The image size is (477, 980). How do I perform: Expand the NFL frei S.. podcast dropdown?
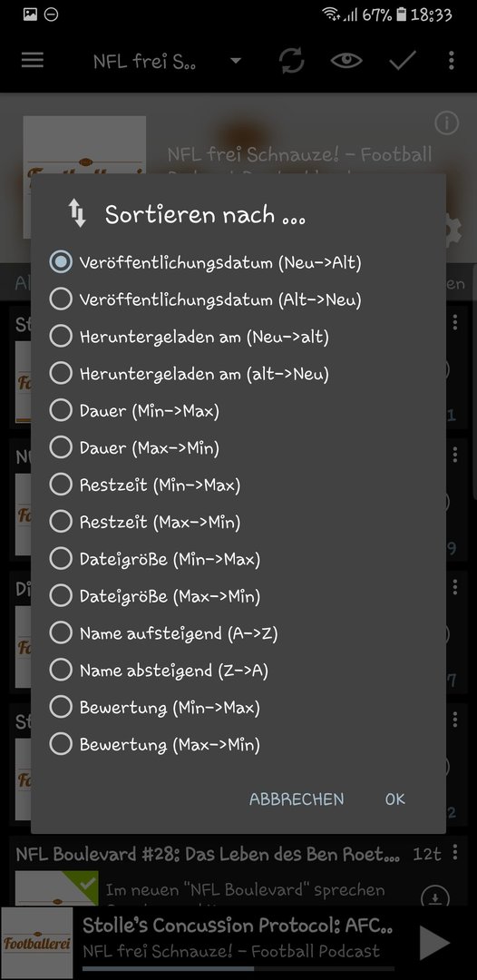tap(236, 61)
